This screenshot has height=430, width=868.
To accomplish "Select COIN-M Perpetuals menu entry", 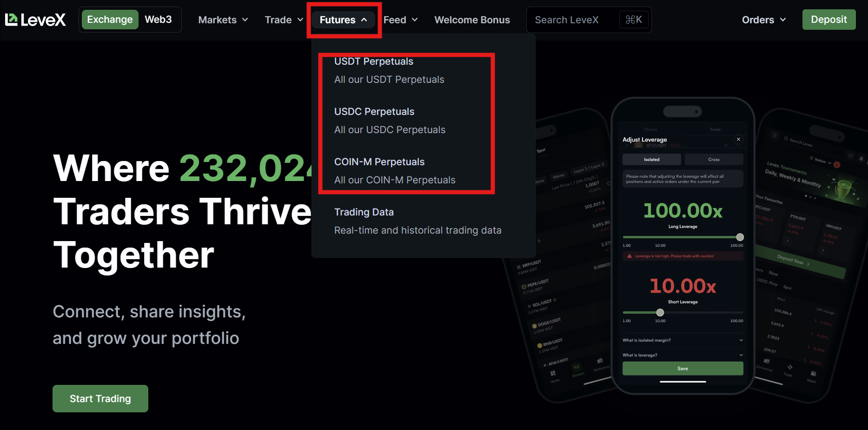I will [x=395, y=171].
